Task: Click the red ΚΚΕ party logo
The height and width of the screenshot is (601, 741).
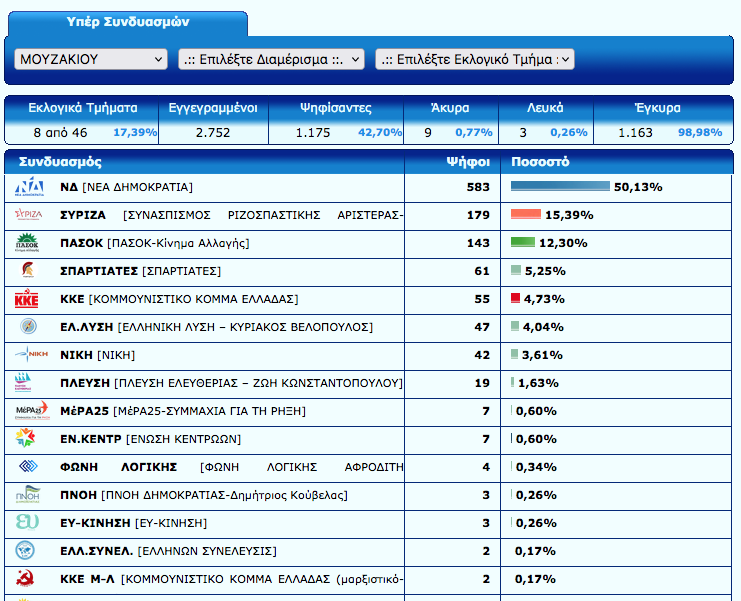Action: [x=27, y=299]
